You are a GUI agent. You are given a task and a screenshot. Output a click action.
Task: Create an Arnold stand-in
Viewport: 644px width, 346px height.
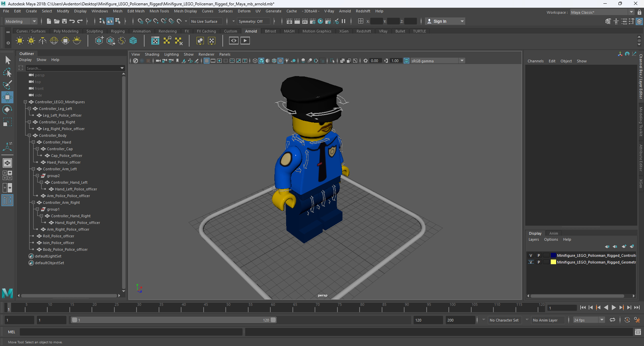pos(99,41)
